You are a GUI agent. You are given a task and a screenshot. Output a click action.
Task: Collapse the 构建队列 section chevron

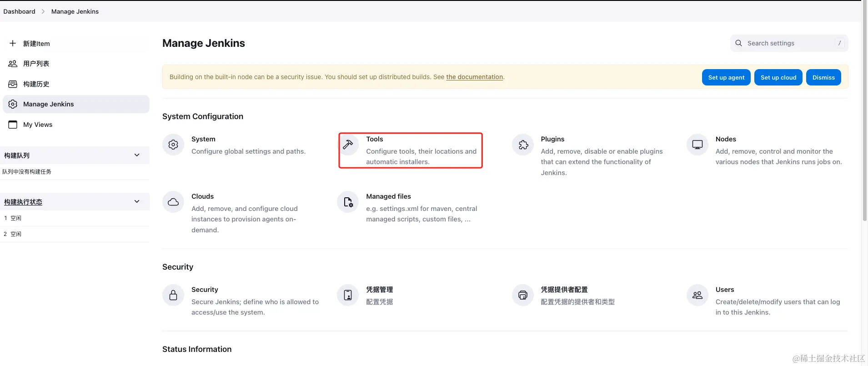pos(137,155)
